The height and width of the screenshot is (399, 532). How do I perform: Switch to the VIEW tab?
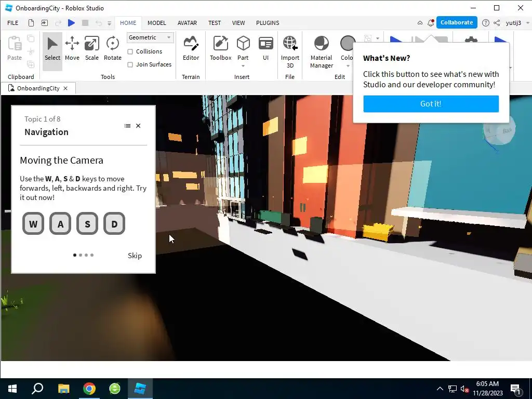pyautogui.click(x=238, y=23)
